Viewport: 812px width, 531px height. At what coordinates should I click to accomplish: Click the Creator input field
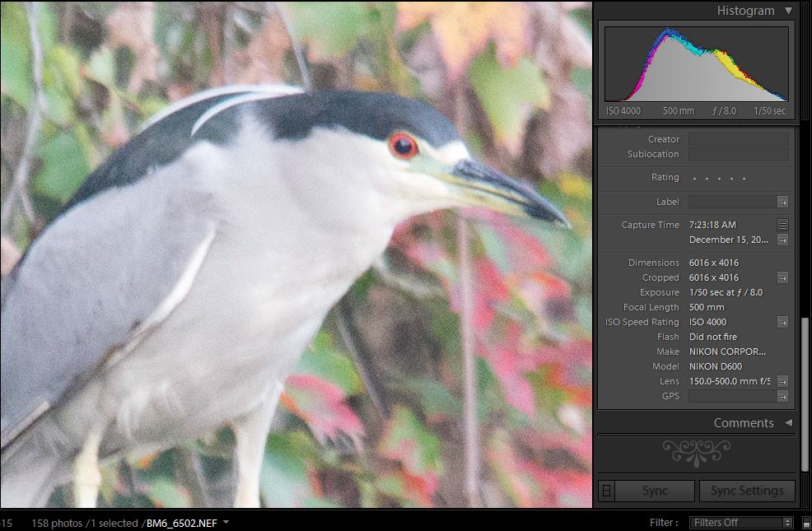pos(738,139)
